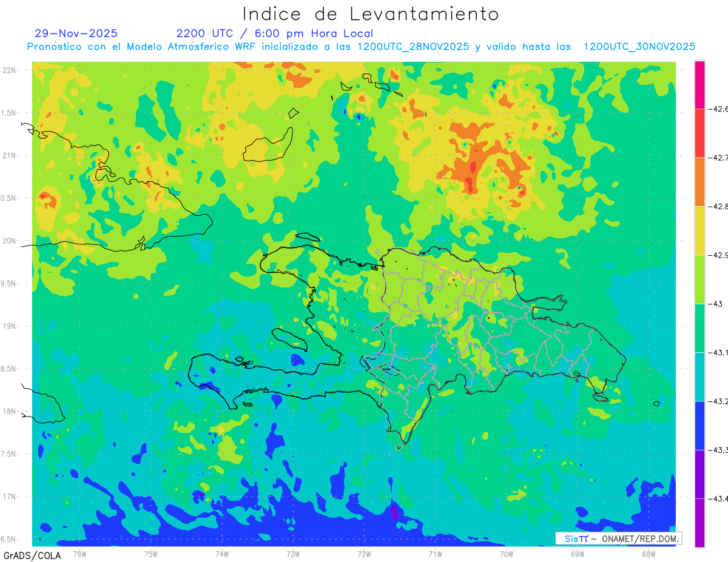
Task: Click the 22N latitude label
Action: pyautogui.click(x=10, y=70)
